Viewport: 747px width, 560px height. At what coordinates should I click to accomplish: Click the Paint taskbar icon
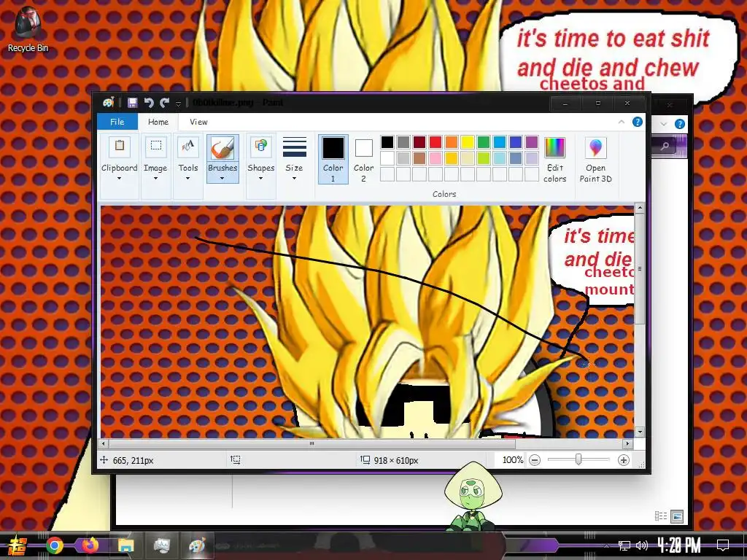tap(196, 545)
